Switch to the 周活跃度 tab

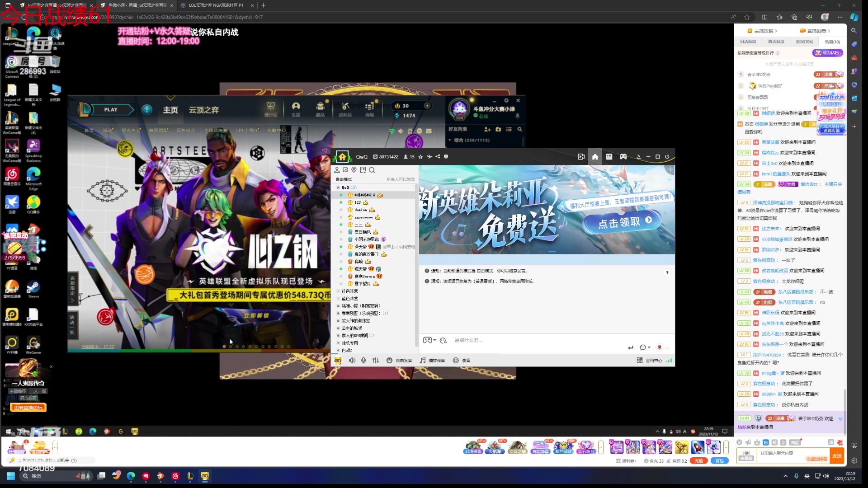pyautogui.click(x=776, y=42)
